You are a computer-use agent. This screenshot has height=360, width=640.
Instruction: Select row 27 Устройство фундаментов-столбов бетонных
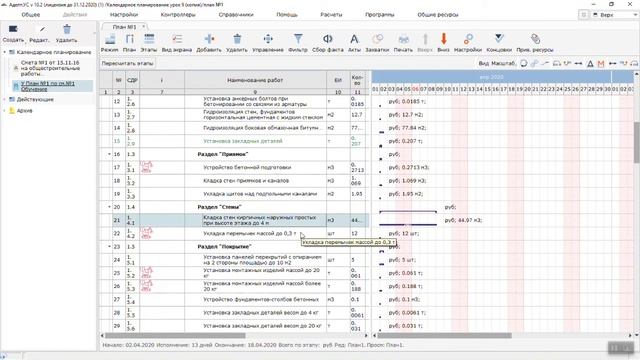(x=234, y=299)
